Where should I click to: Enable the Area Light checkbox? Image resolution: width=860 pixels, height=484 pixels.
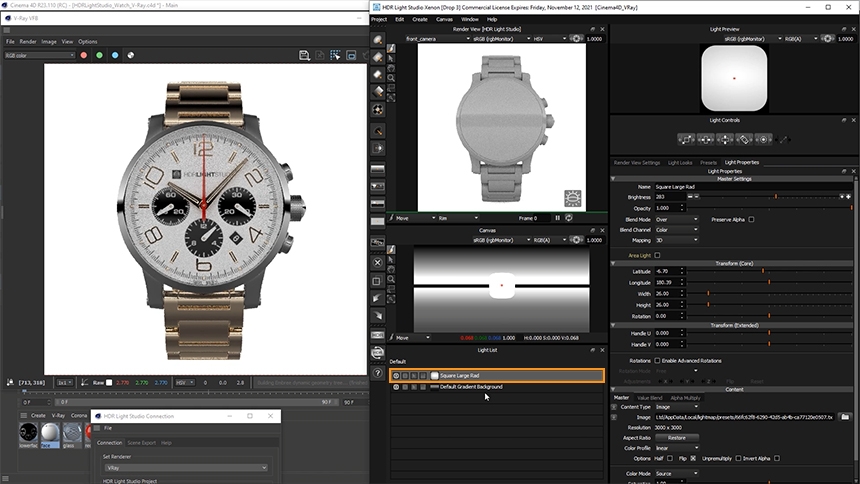click(x=657, y=255)
